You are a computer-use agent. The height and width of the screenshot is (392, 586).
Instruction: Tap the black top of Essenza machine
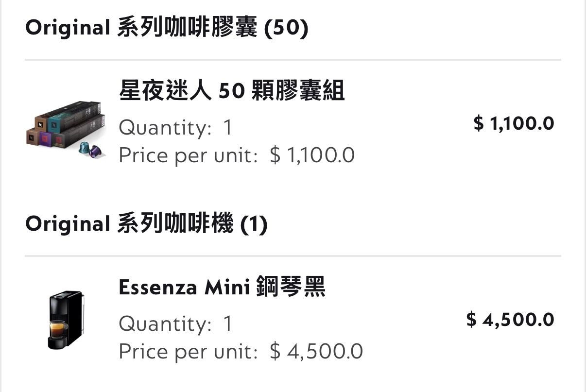[x=63, y=295]
